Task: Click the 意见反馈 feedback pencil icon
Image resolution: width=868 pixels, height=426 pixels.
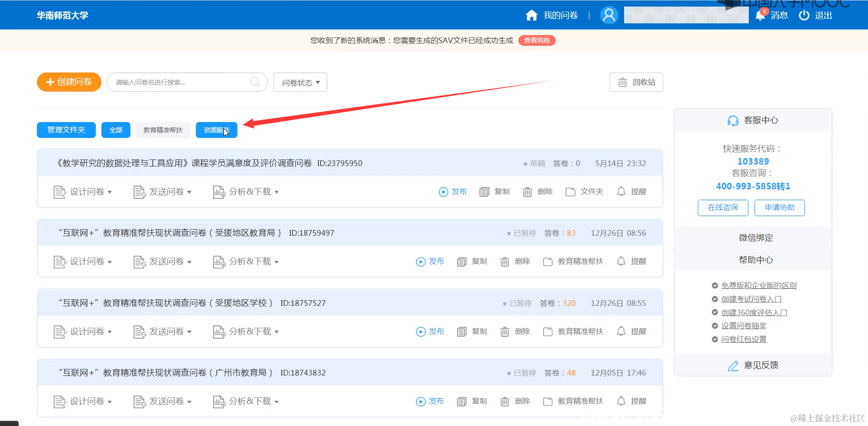Action: [732, 365]
